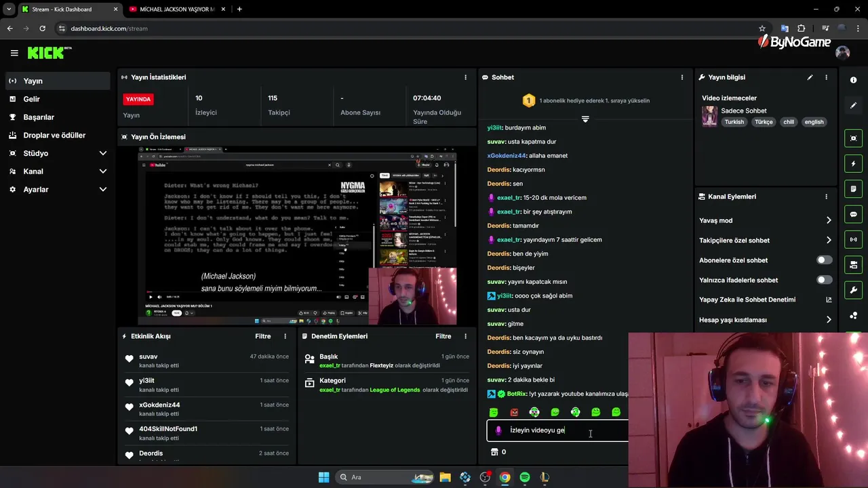
Task: Open a new Chrome tab
Action: (x=239, y=9)
